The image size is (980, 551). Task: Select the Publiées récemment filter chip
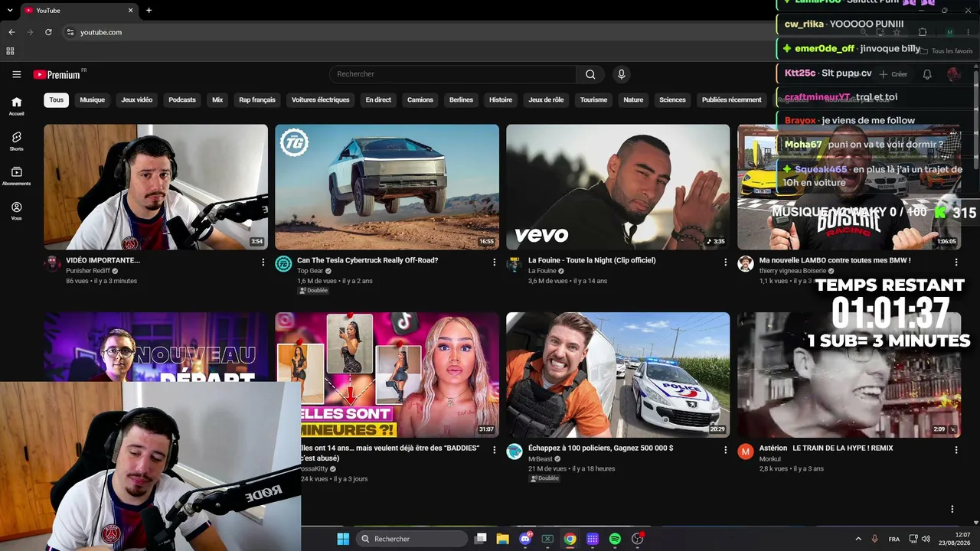click(x=732, y=99)
